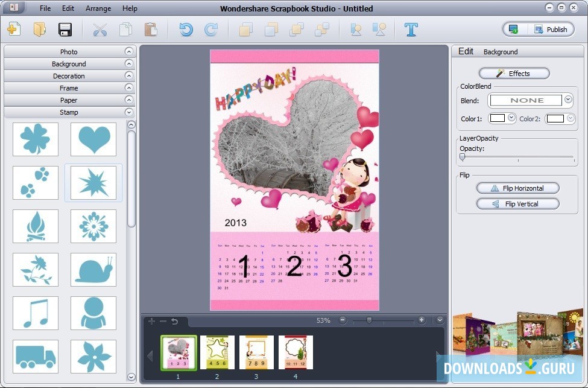Undo the last action
This screenshot has height=388, width=588.
click(x=185, y=29)
